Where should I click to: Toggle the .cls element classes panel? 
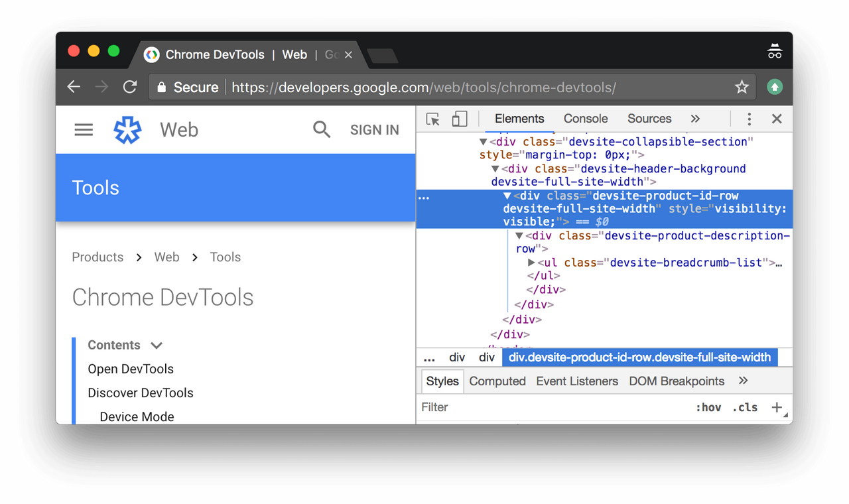[x=745, y=408]
